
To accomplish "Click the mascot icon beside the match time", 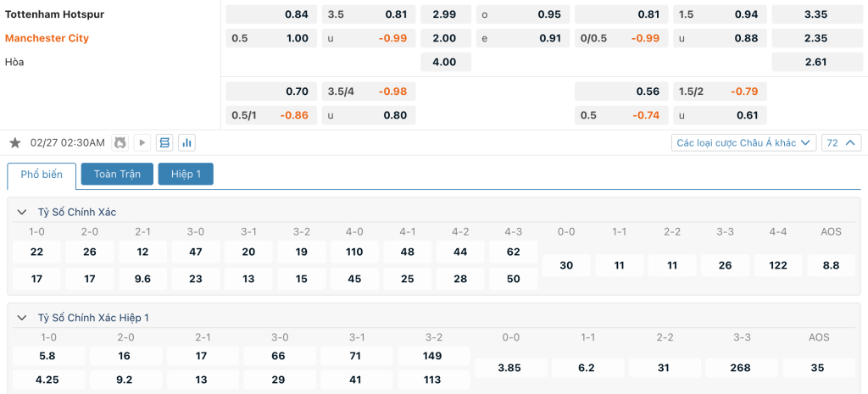I will click(120, 142).
